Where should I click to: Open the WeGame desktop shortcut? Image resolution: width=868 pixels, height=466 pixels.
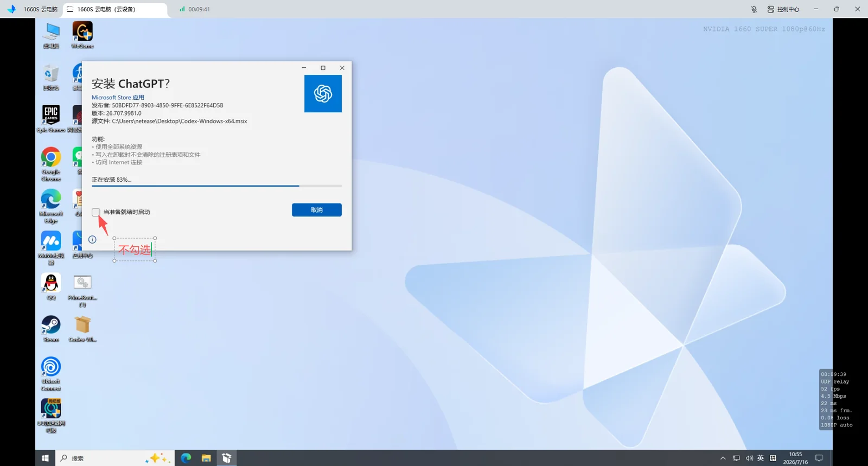coord(82,35)
